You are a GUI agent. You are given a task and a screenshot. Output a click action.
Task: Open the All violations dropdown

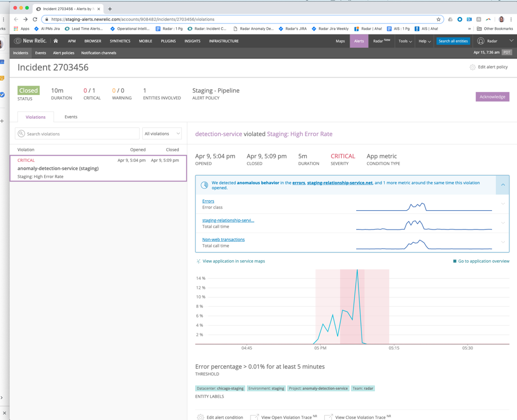tap(162, 134)
